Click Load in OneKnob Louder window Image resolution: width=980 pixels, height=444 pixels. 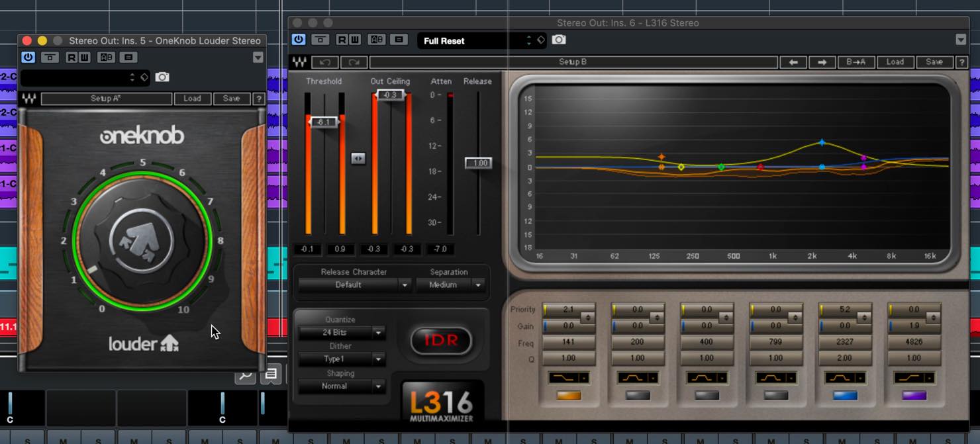192,99
